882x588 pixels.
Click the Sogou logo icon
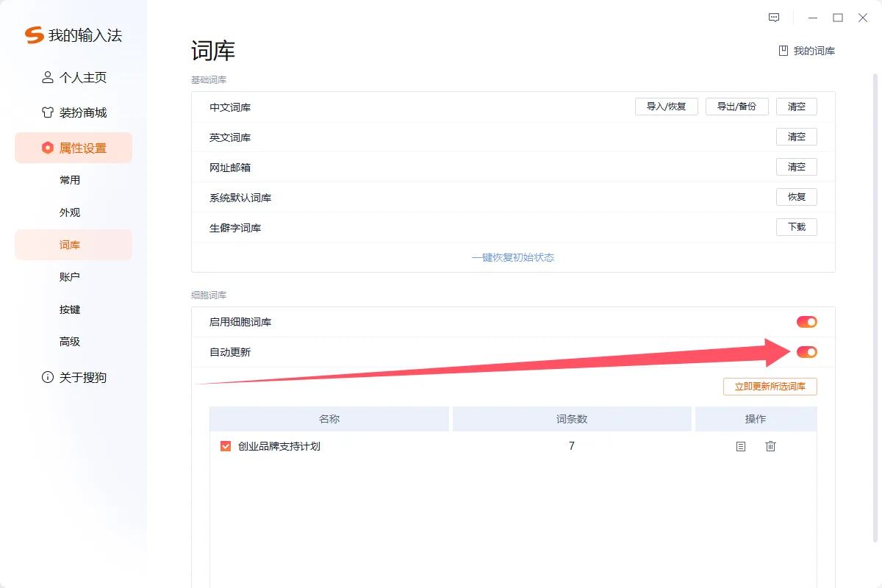34,35
